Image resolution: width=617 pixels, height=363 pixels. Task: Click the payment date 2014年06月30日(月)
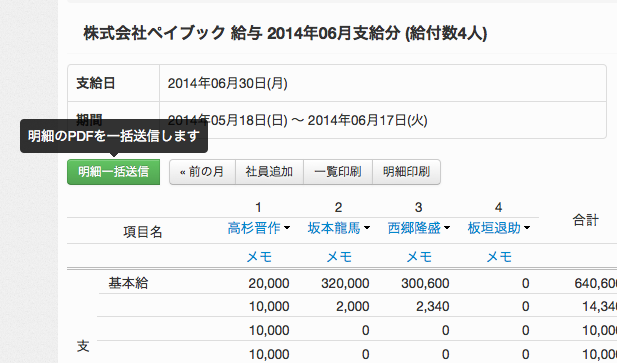pyautogui.click(x=227, y=83)
